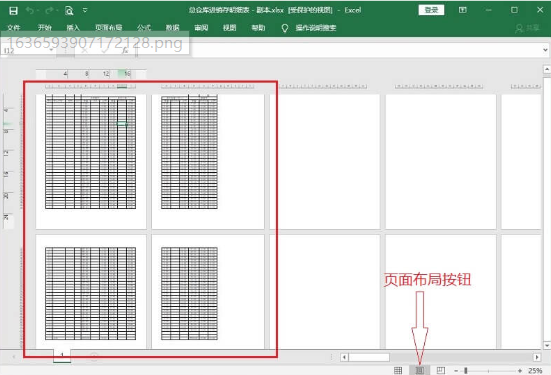Click the Save icon in title bar
The image size is (551, 375).
click(x=13, y=11)
